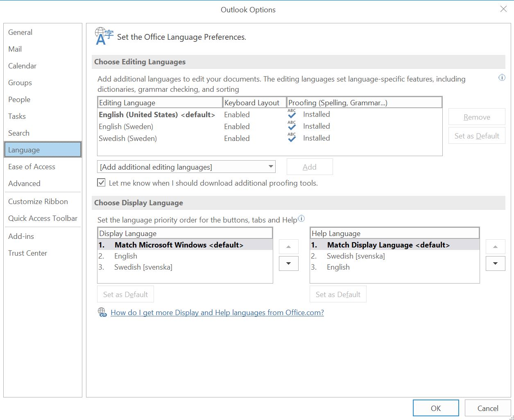Click Enabled keyboard layout for Swedish (Sweden)

(x=237, y=138)
